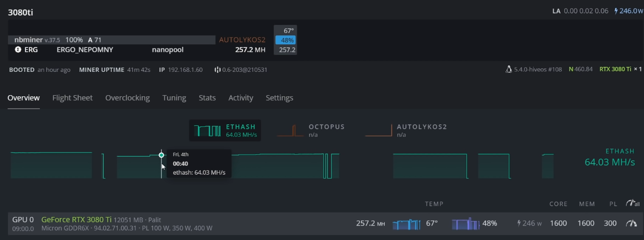Click the Hive version icon

pyautogui.click(x=217, y=70)
